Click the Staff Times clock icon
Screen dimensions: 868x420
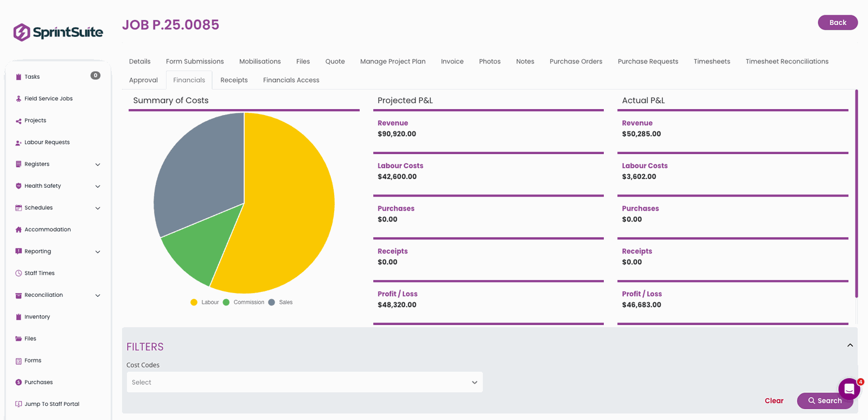pyautogui.click(x=18, y=273)
